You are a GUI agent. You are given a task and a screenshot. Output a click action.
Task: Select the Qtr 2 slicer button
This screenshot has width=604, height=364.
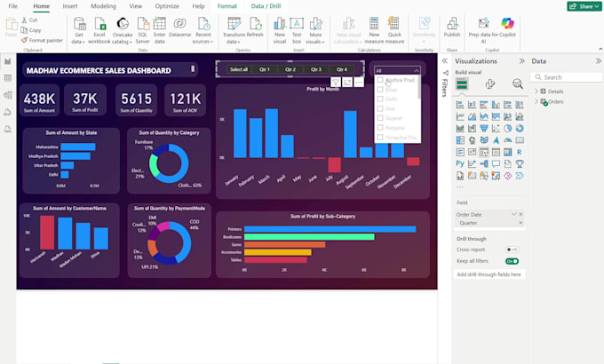(x=290, y=69)
